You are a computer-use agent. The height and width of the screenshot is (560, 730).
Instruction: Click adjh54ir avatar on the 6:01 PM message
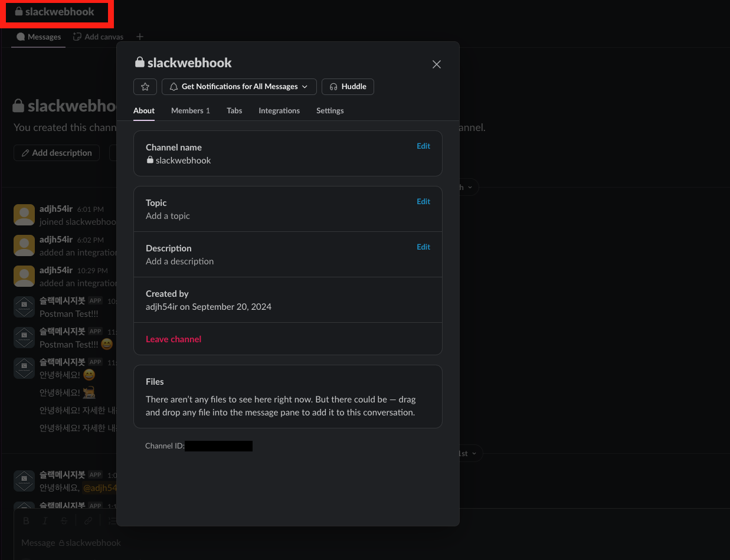pos(24,215)
